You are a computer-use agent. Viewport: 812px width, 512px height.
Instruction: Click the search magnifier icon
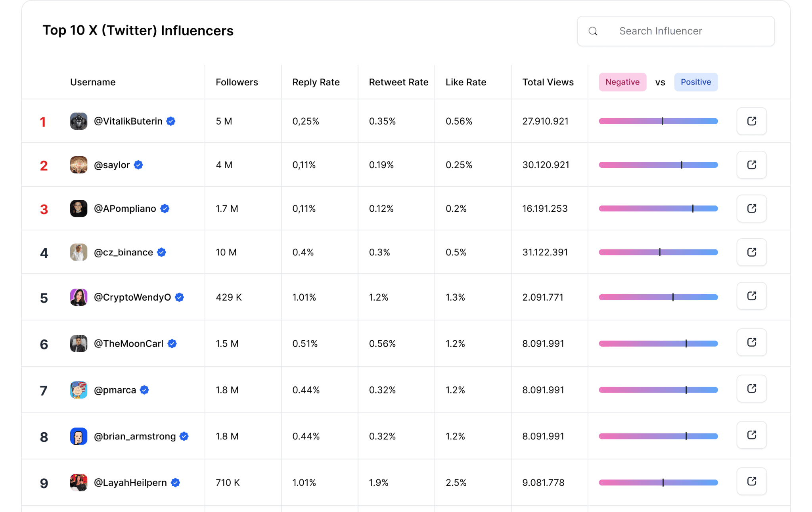[x=593, y=31]
